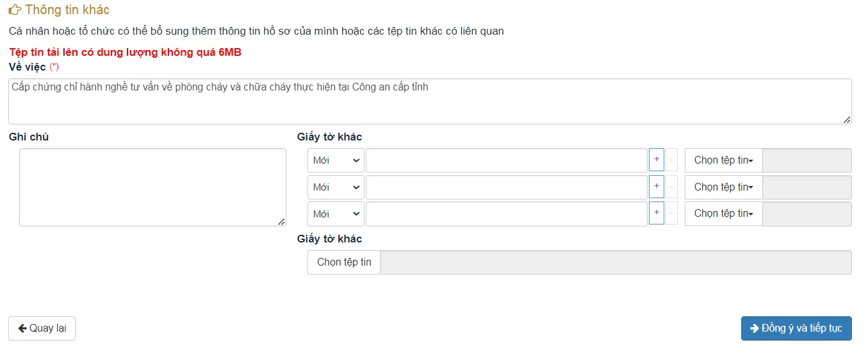Image resolution: width=868 pixels, height=356 pixels.
Task: Click first document name input field
Action: click(x=507, y=160)
